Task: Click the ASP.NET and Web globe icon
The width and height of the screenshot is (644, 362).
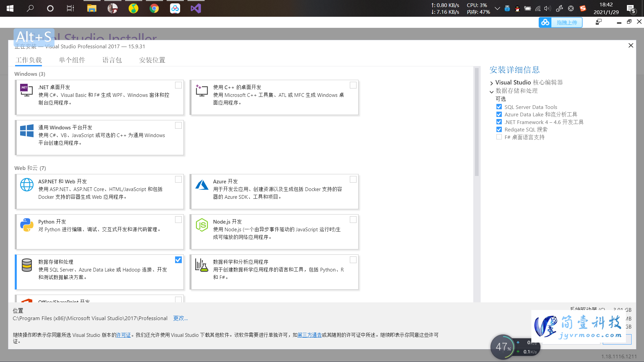Action: click(26, 185)
